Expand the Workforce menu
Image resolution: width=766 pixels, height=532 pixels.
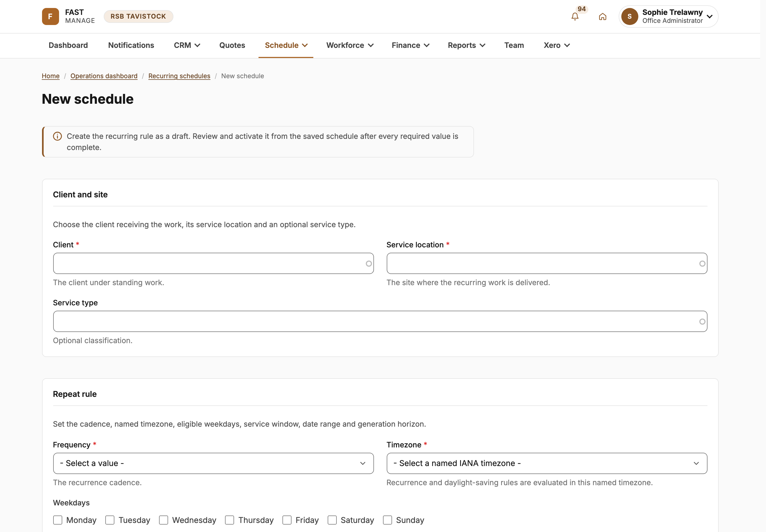350,45
